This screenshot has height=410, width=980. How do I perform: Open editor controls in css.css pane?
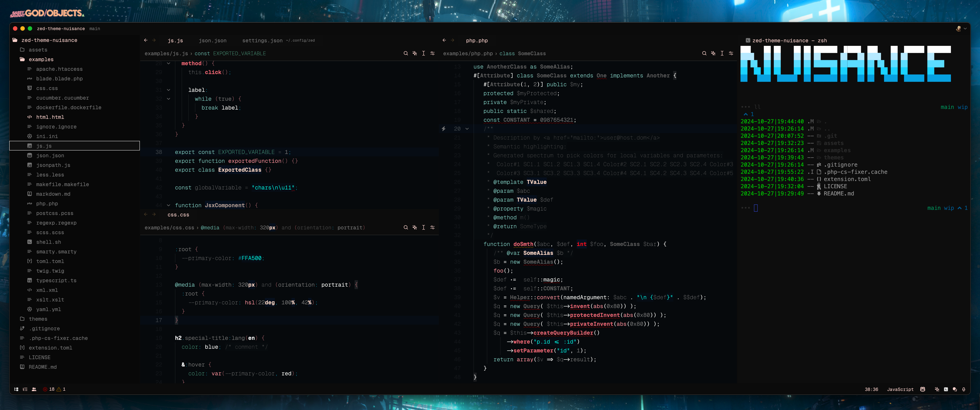tap(432, 227)
